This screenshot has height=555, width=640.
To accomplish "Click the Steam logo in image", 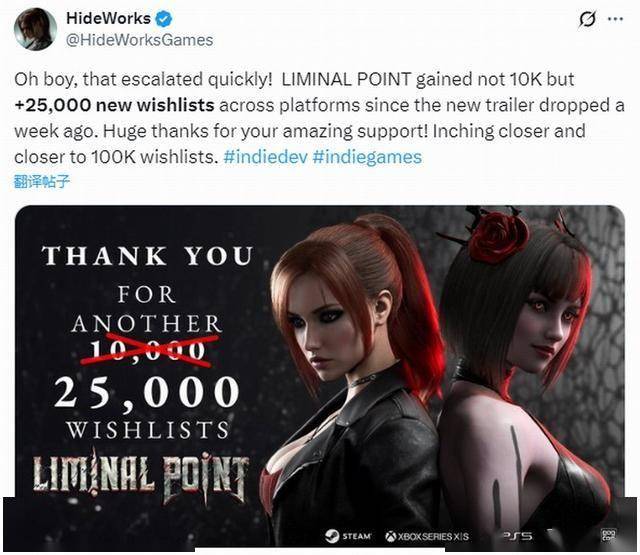I will [x=349, y=536].
